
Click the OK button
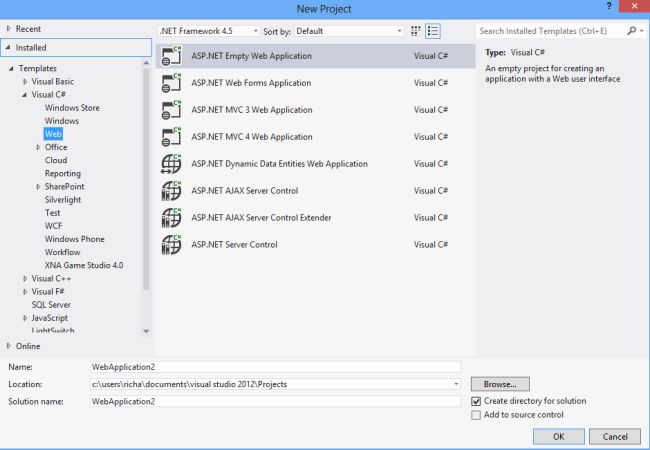click(x=559, y=436)
